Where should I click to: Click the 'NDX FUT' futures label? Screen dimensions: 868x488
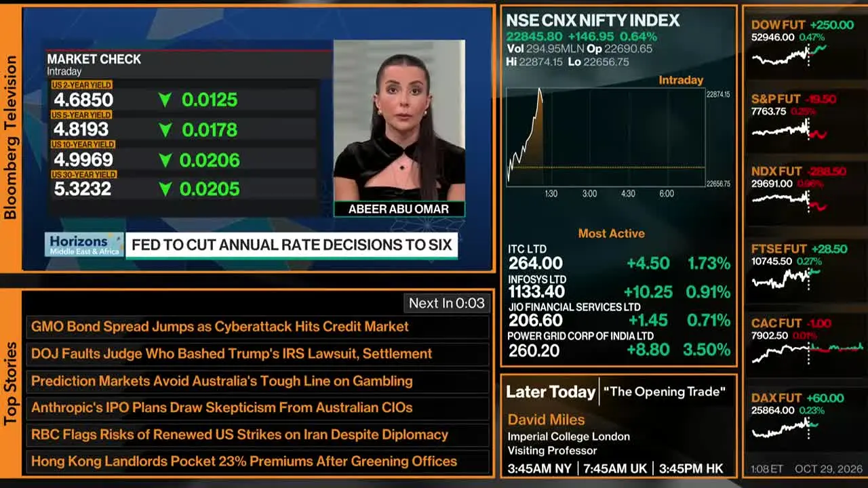click(x=776, y=171)
